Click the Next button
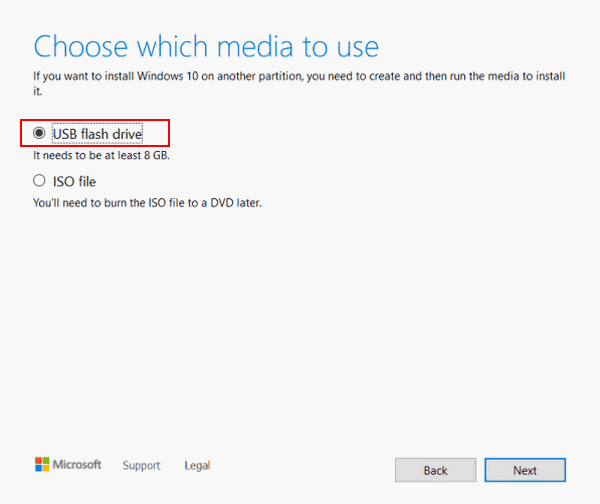 (525, 470)
